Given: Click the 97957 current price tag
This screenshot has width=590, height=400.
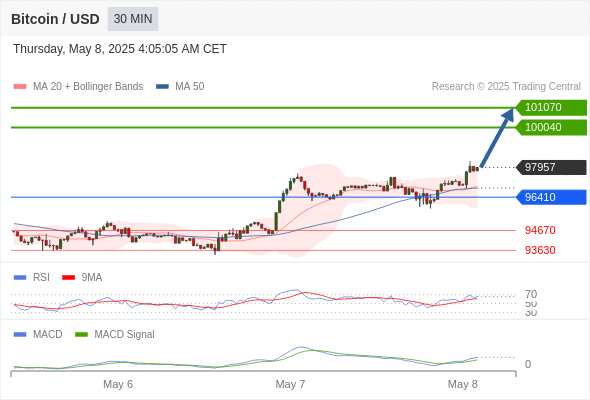Looking at the screenshot, I should pos(551,167).
